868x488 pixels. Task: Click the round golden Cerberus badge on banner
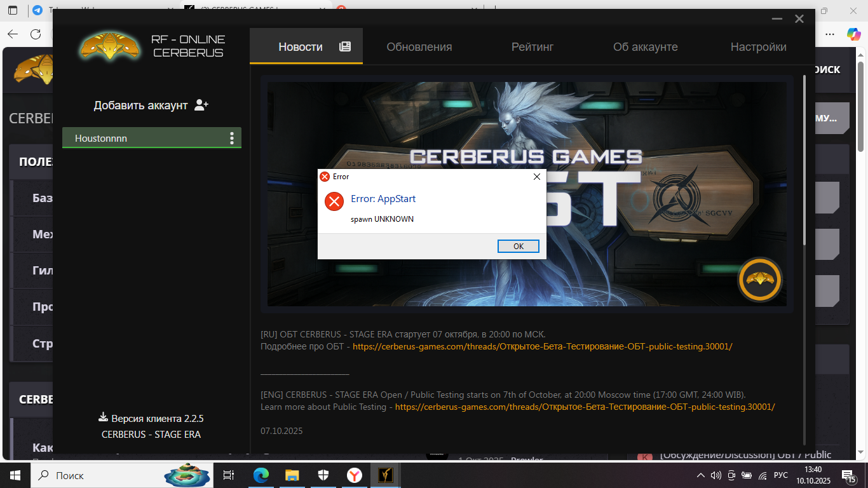(760, 280)
